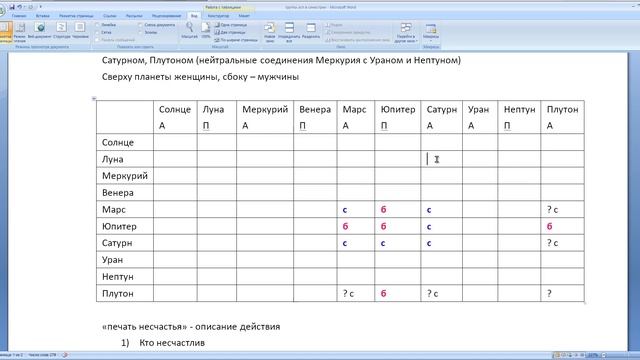
Task: Open the table Layout (Макет) tab
Action: pos(244,16)
